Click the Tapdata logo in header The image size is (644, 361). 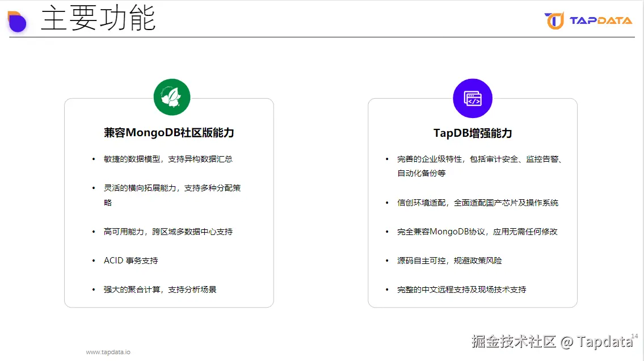588,20
